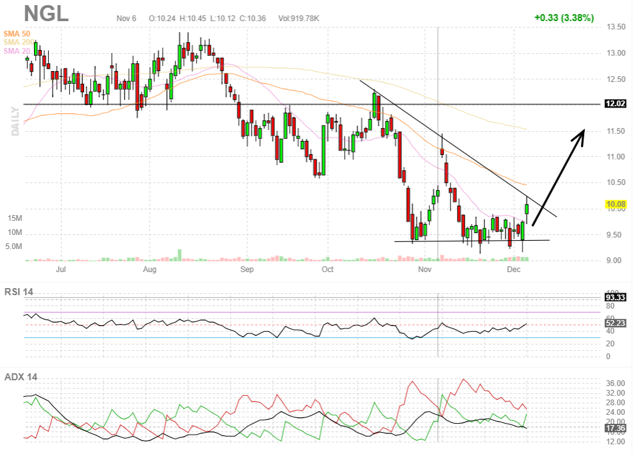640x452 pixels.
Task: Click the 9.00 price axis label
Action: pos(616,261)
